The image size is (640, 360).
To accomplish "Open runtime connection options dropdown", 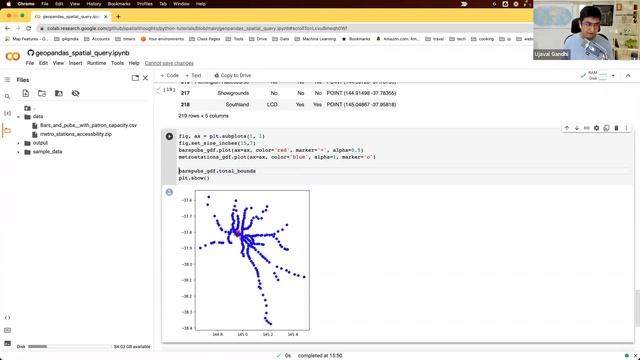I will tap(613, 76).
